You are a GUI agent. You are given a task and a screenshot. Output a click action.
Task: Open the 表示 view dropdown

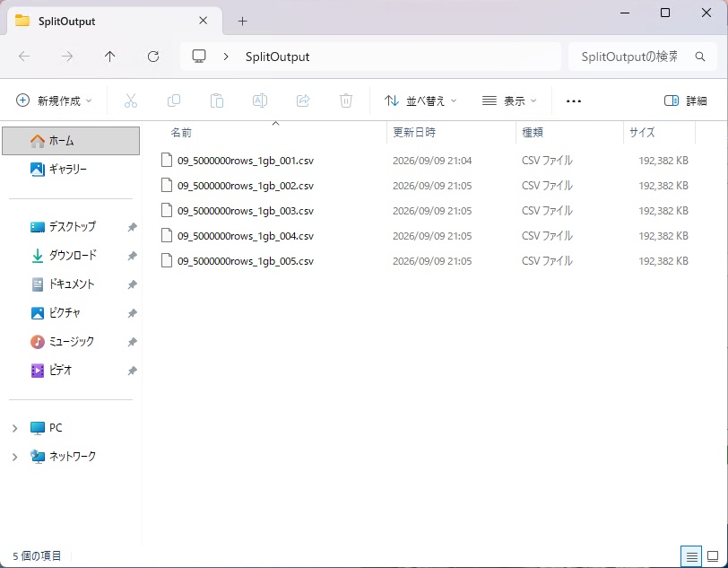(x=509, y=100)
